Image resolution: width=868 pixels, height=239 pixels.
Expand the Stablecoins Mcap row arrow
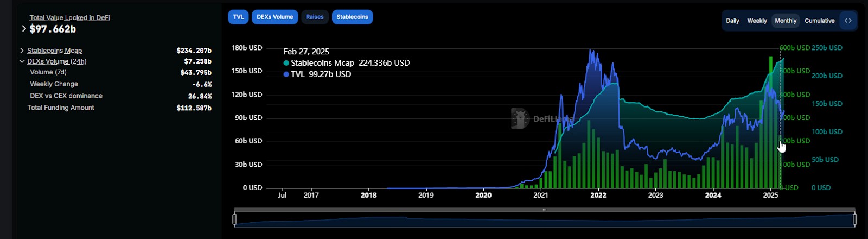(22, 51)
